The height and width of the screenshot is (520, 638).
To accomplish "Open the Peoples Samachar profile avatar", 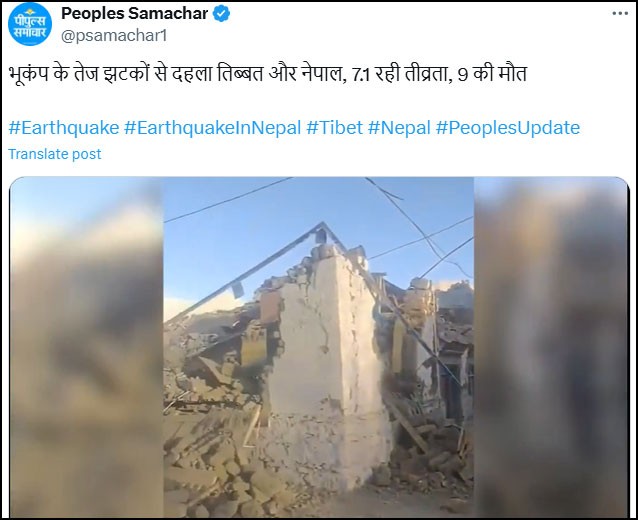I will click(x=30, y=24).
